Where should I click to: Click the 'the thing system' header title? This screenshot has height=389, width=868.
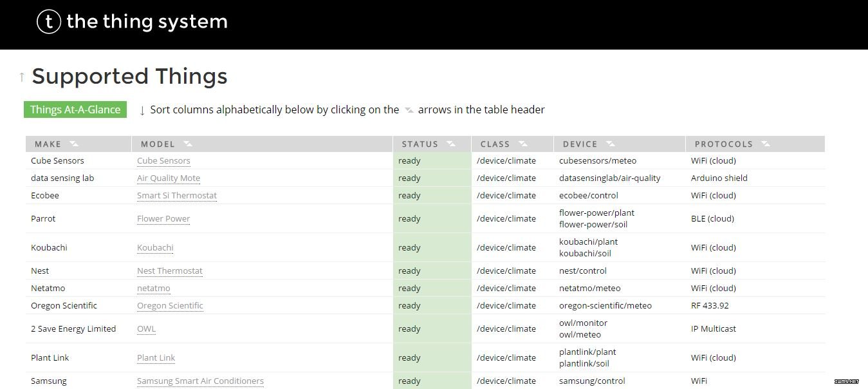[147, 22]
